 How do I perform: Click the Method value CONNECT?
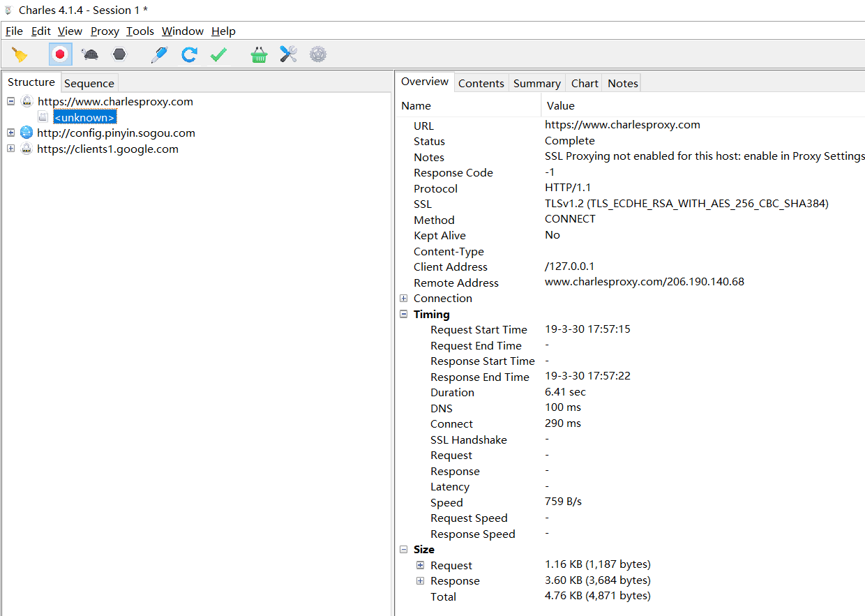[x=571, y=219]
